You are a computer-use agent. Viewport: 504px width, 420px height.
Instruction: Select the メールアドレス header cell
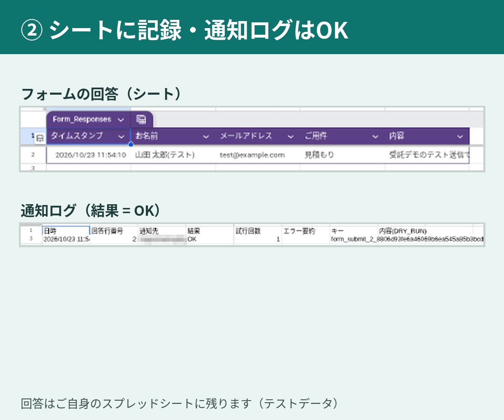pyautogui.click(x=258, y=136)
